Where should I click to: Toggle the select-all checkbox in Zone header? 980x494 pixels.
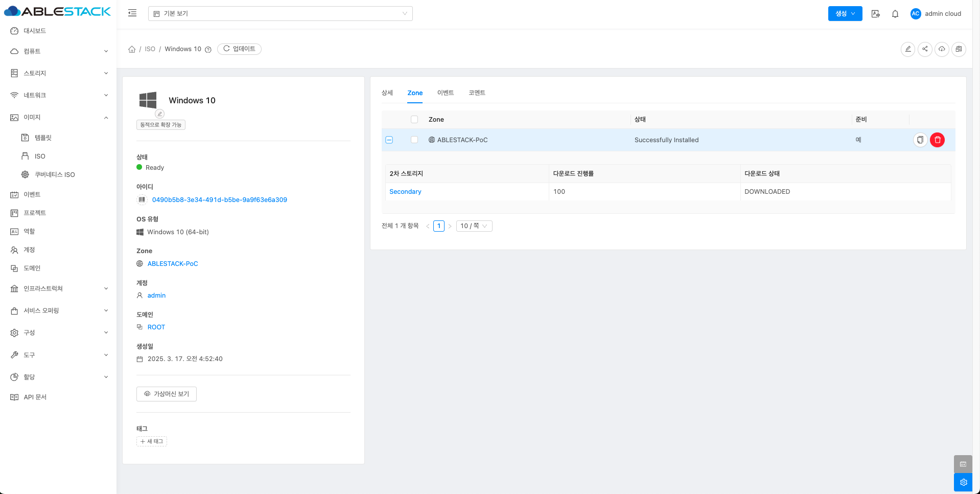pos(414,120)
